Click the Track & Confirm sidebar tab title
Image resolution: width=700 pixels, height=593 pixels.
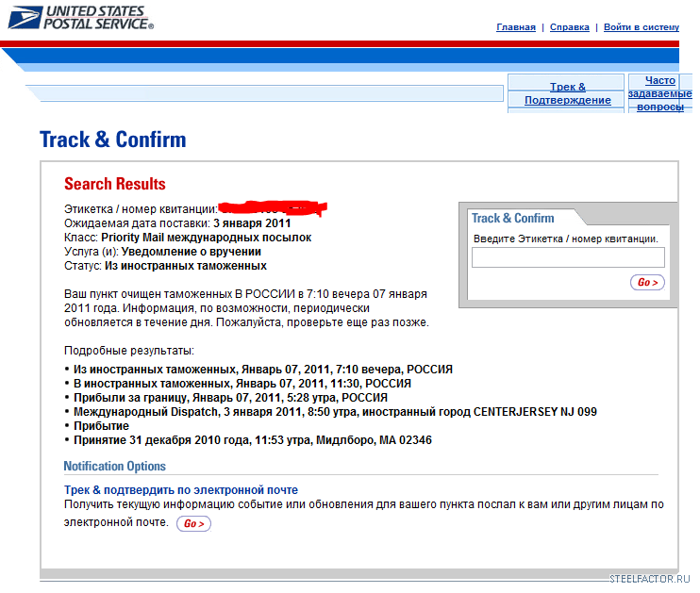512,218
